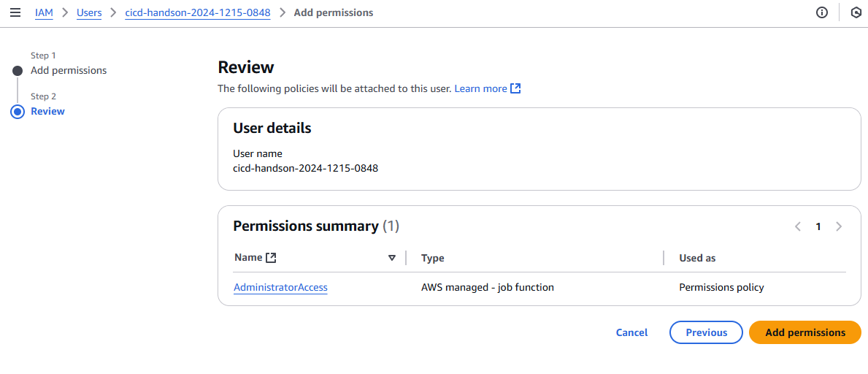868x374 pixels.
Task: Confirm with Add permissions button
Action: (x=804, y=332)
